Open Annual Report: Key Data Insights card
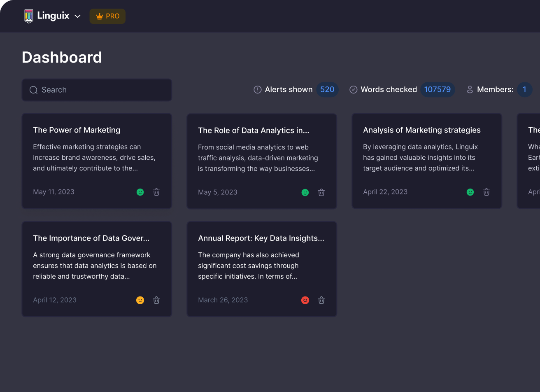The width and height of the screenshot is (540, 392). (x=261, y=238)
